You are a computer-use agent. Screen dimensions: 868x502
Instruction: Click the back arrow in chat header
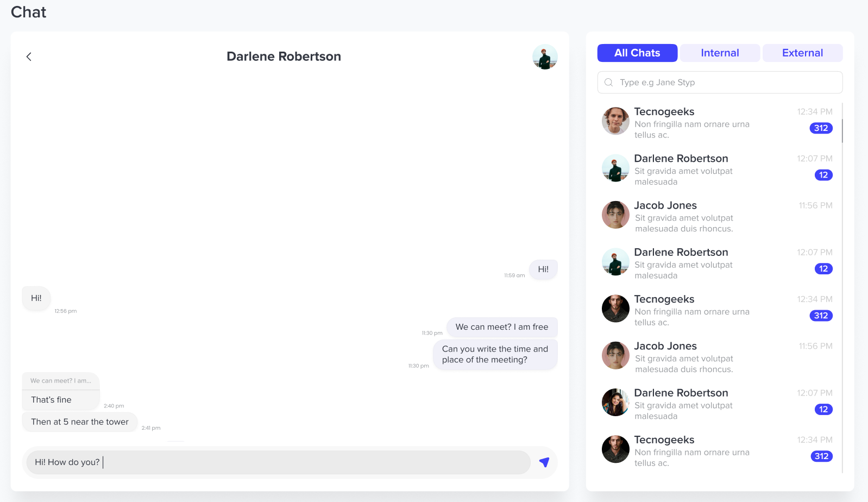pos(29,57)
